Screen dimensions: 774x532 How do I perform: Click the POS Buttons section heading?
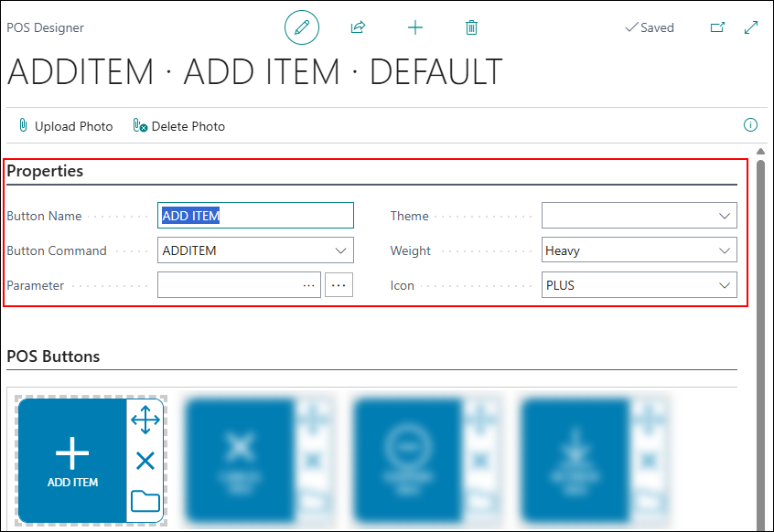(53, 356)
